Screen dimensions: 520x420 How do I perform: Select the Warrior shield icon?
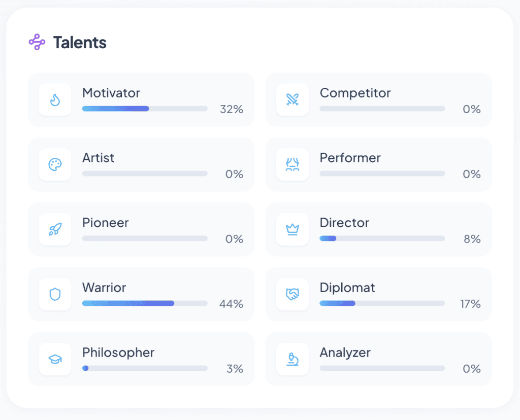(x=55, y=294)
